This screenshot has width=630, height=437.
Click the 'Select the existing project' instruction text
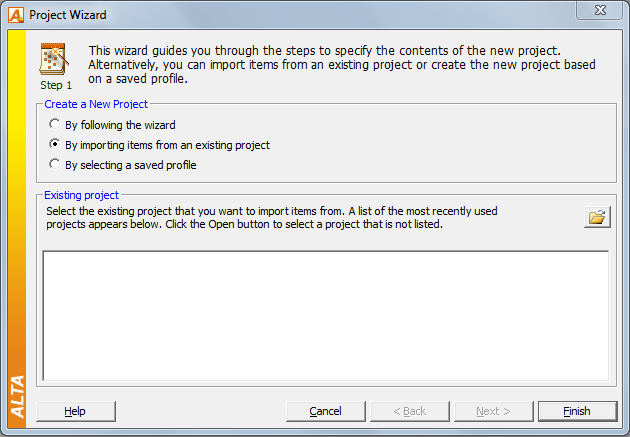pyautogui.click(x=272, y=217)
